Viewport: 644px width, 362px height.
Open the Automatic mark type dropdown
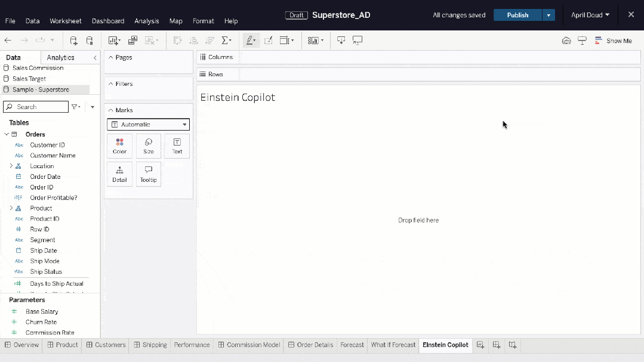[148, 125]
